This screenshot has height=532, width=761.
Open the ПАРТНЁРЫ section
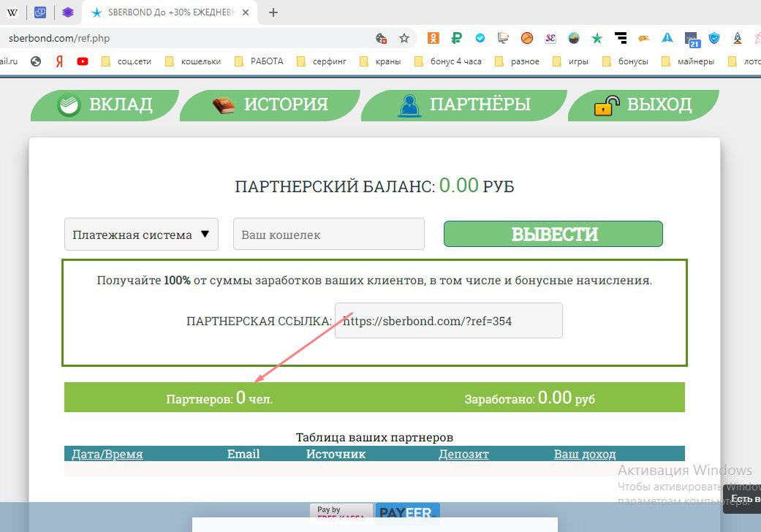click(464, 105)
